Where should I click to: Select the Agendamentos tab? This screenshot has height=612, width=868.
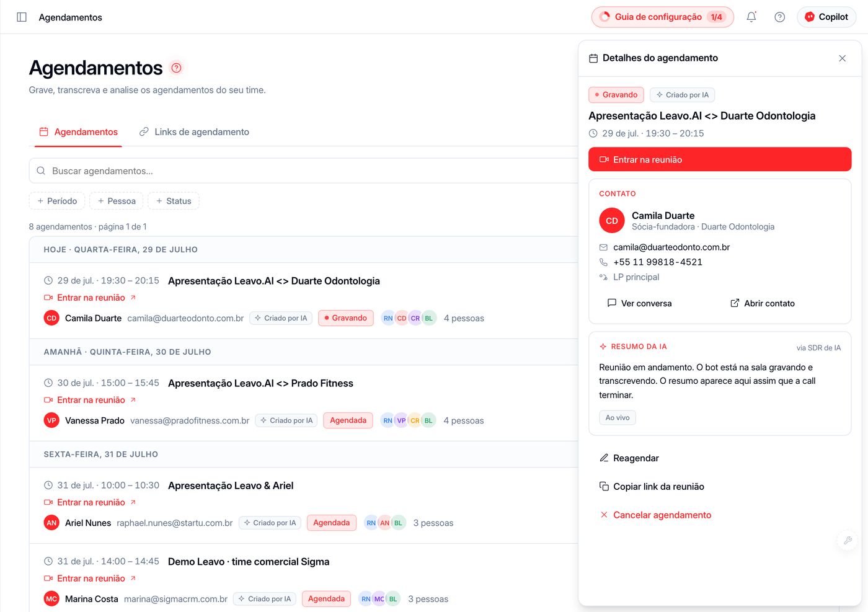pos(78,132)
